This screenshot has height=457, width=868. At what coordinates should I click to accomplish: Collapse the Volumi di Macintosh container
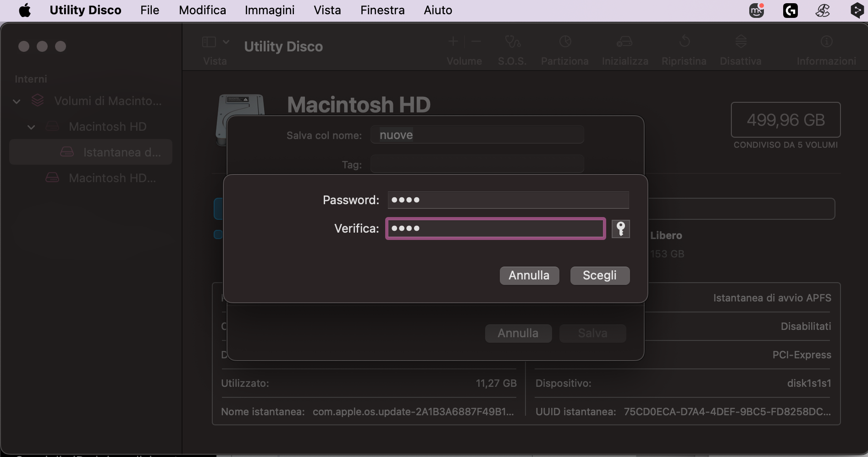17,101
